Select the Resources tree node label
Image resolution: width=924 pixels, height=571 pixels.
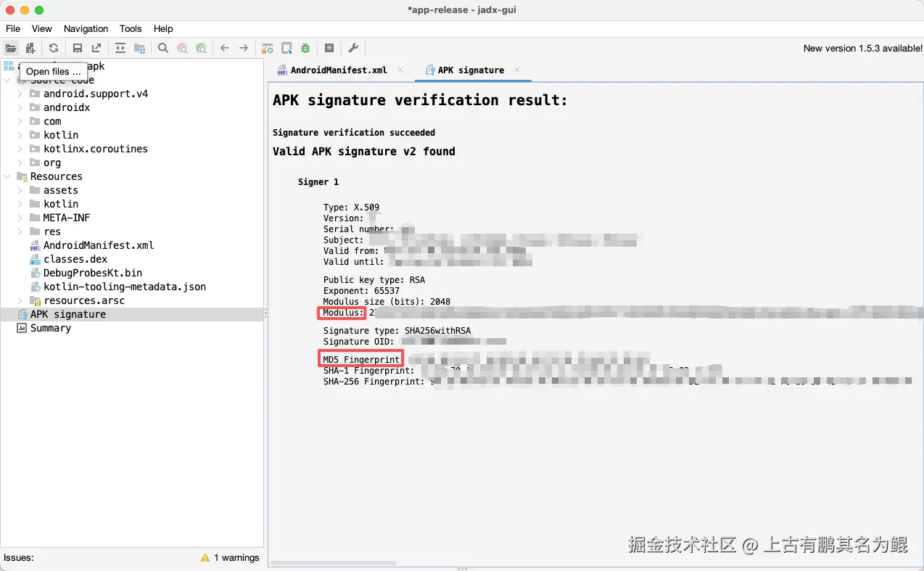tap(57, 176)
